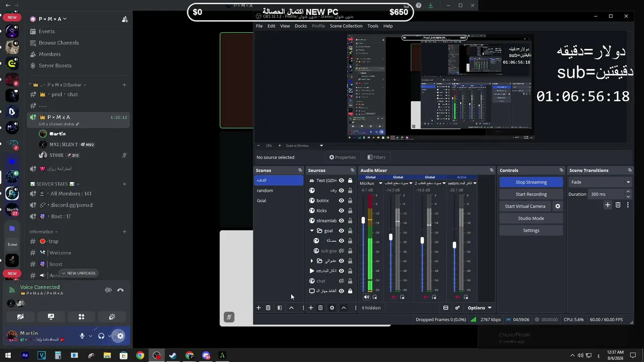Open OBS Settings button

531,230
